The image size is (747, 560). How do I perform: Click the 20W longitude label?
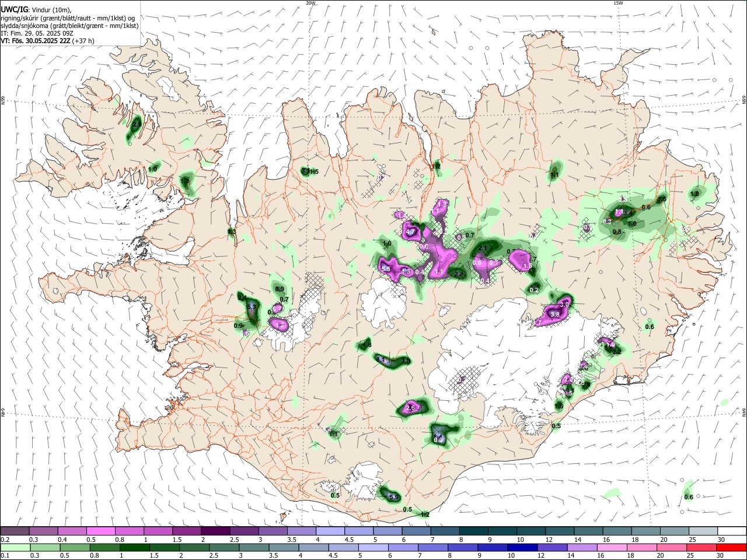point(310,3)
